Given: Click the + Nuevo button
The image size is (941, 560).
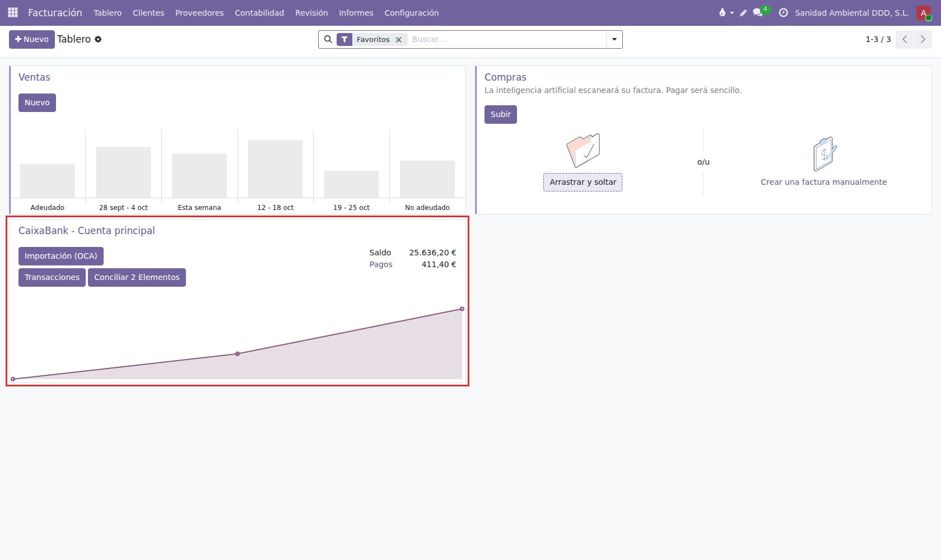Looking at the screenshot, I should pyautogui.click(x=32, y=39).
